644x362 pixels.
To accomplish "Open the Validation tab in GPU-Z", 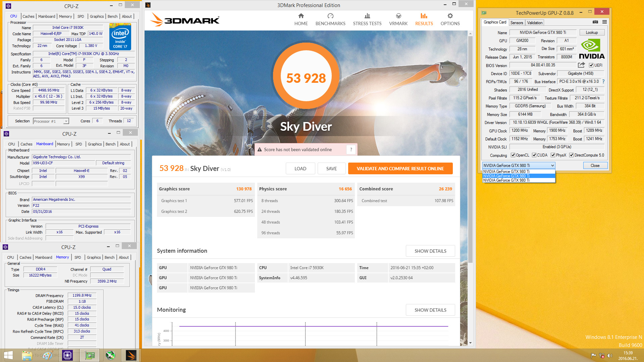I will pos(535,23).
